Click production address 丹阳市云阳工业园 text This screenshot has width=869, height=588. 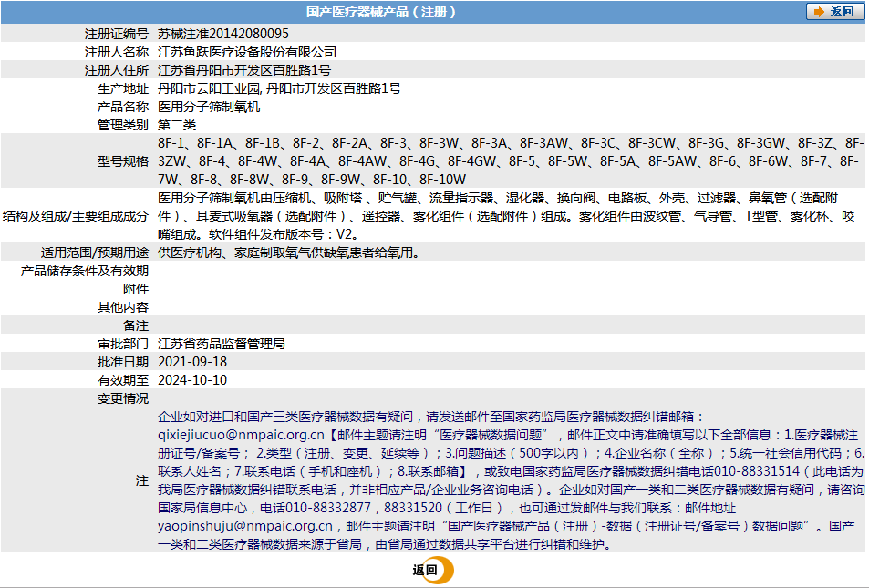click(x=209, y=88)
